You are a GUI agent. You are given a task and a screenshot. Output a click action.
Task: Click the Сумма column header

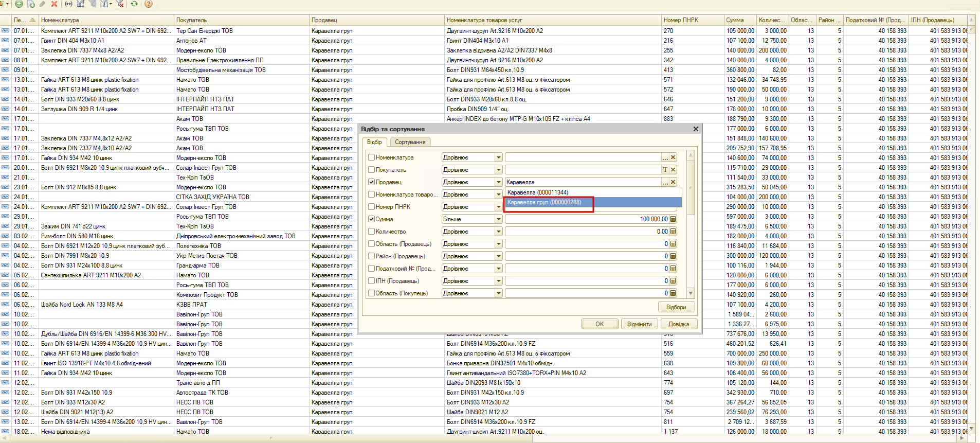tap(740, 20)
